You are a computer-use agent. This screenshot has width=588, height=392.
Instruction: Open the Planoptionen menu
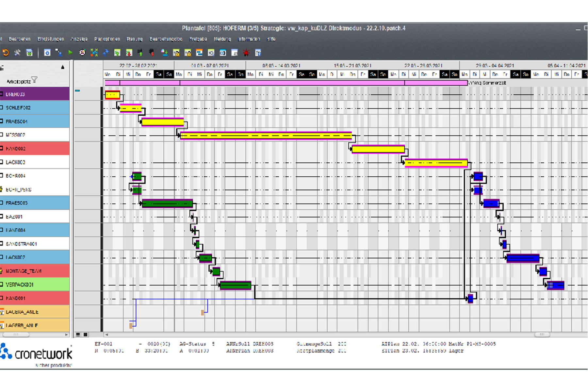coord(107,39)
